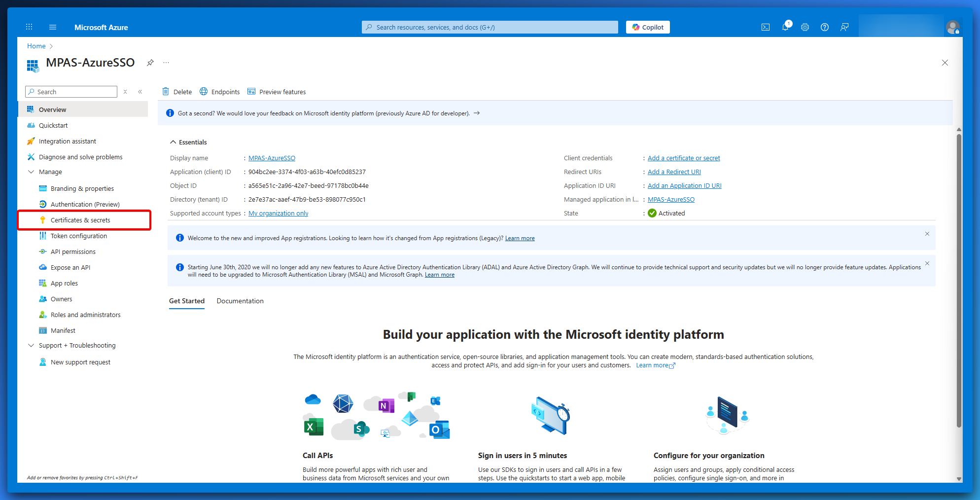Viewport: 980px width, 500px height.
Task: Open the feedback icon in top bar
Action: click(844, 27)
